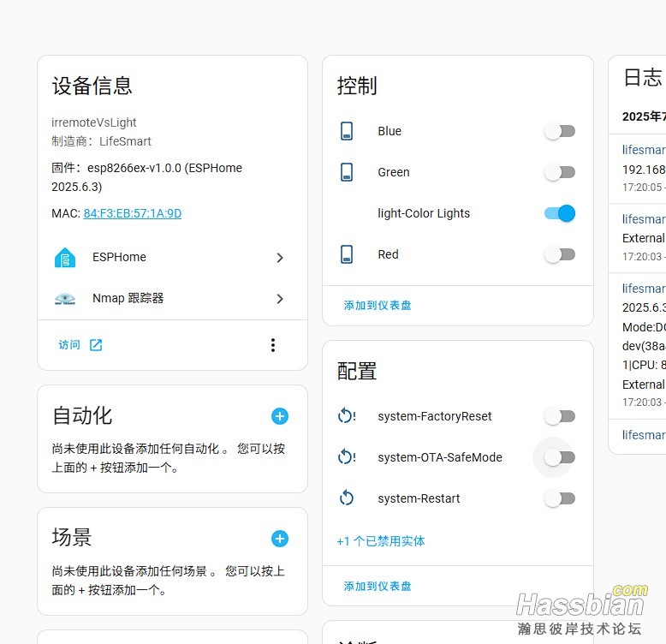The height and width of the screenshot is (644, 666).
Task: Click the 日志 log heading
Action: pyautogui.click(x=643, y=78)
